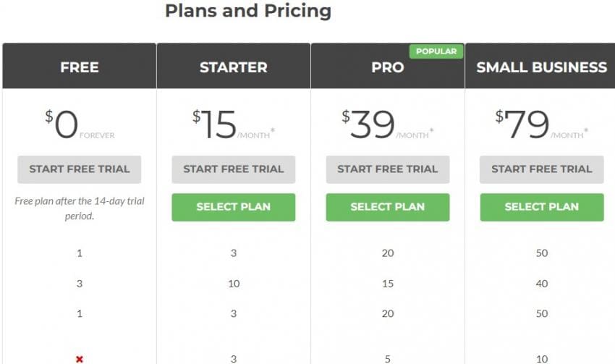Start free trial for the Free plan
615x364 pixels.
click(x=80, y=169)
